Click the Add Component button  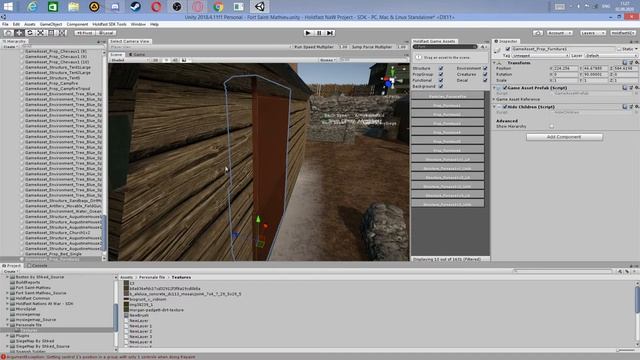[564, 137]
